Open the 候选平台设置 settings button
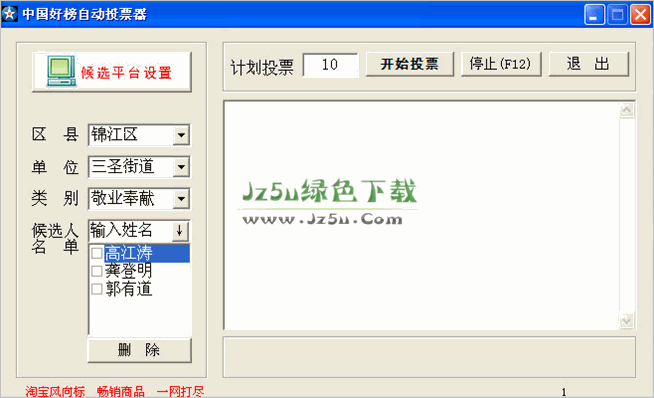Viewport: 654px width, 398px height. coord(112,72)
